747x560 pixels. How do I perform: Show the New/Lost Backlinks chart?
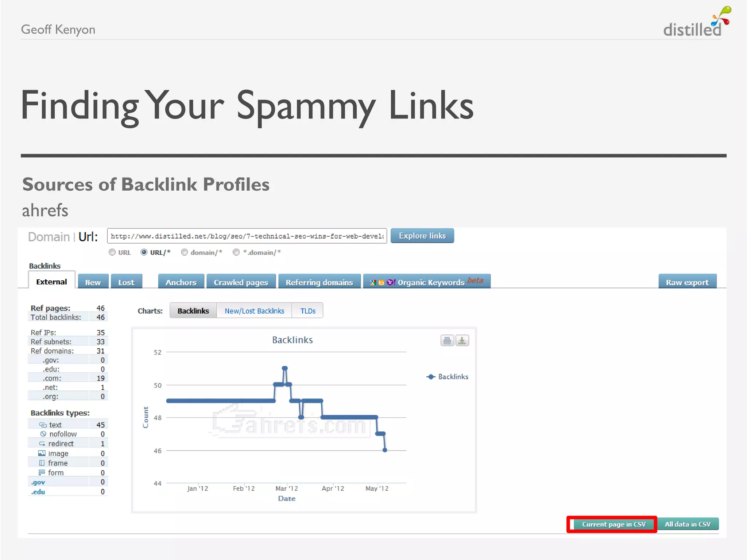click(x=255, y=311)
